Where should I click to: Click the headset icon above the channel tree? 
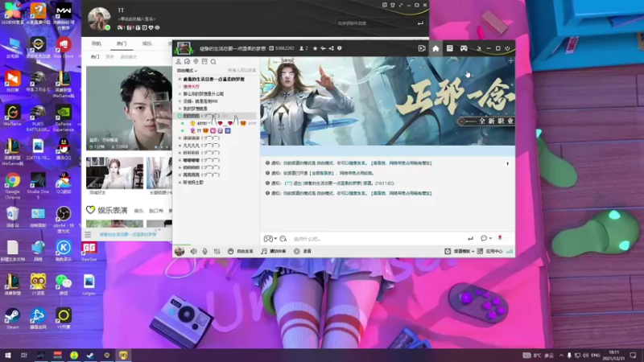(187, 62)
